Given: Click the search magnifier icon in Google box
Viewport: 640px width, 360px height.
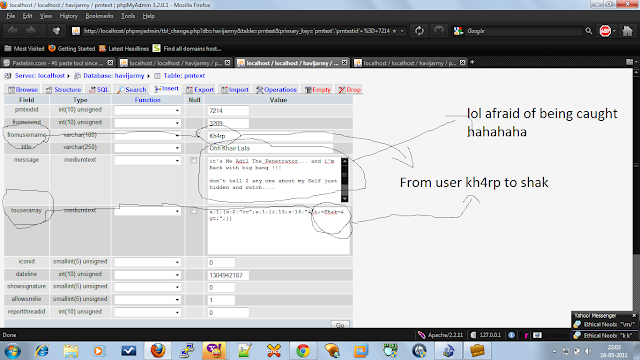Looking at the screenshot, I should (588, 31).
